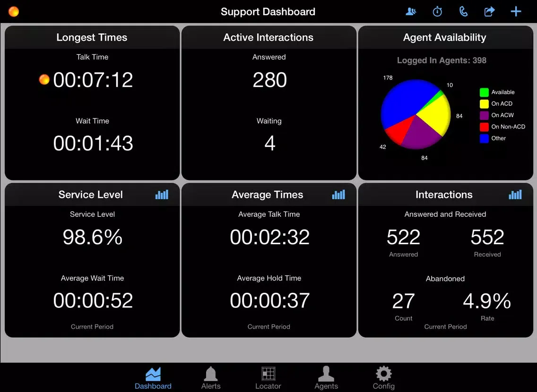This screenshot has width=537, height=392.
Task: Select the blue slice of the pie chart
Action: coord(402,101)
